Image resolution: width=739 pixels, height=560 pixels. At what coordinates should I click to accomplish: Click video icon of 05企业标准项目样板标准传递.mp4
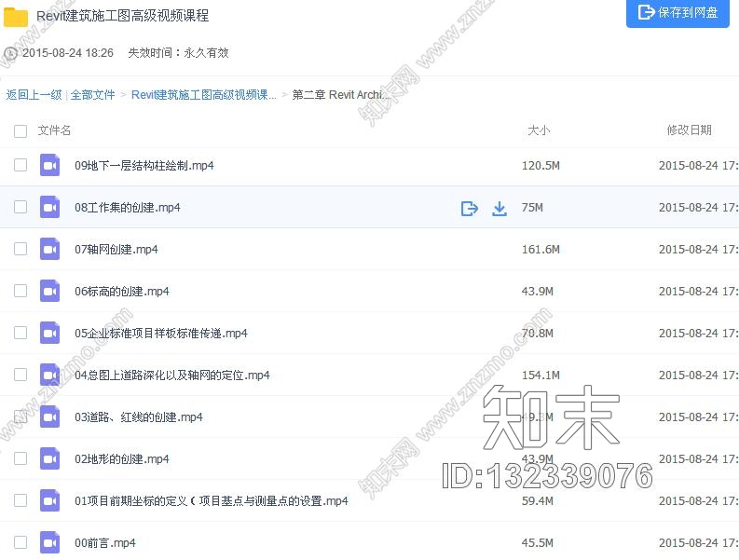click(x=50, y=333)
